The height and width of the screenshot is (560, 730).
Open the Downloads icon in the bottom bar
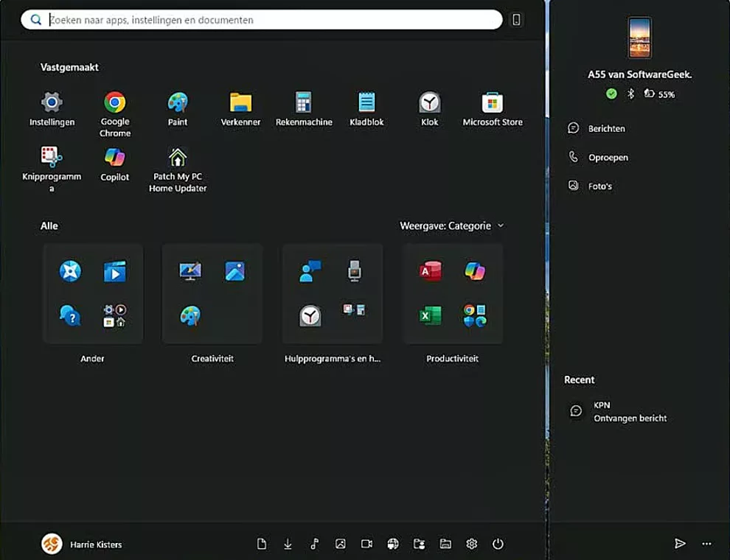click(x=288, y=543)
